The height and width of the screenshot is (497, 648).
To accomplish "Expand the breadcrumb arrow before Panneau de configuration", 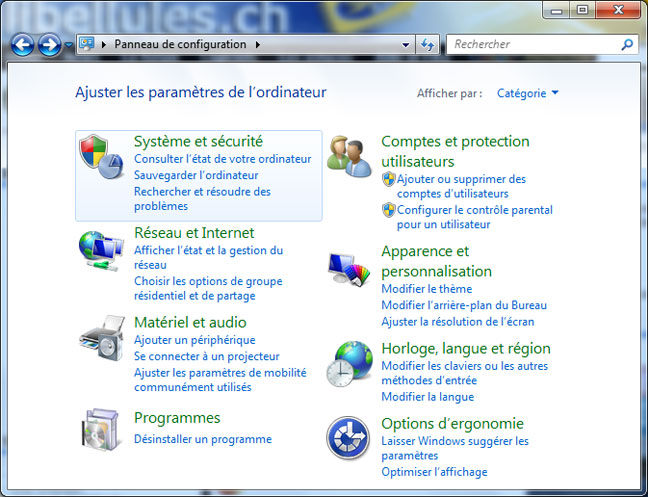I will tap(104, 44).
